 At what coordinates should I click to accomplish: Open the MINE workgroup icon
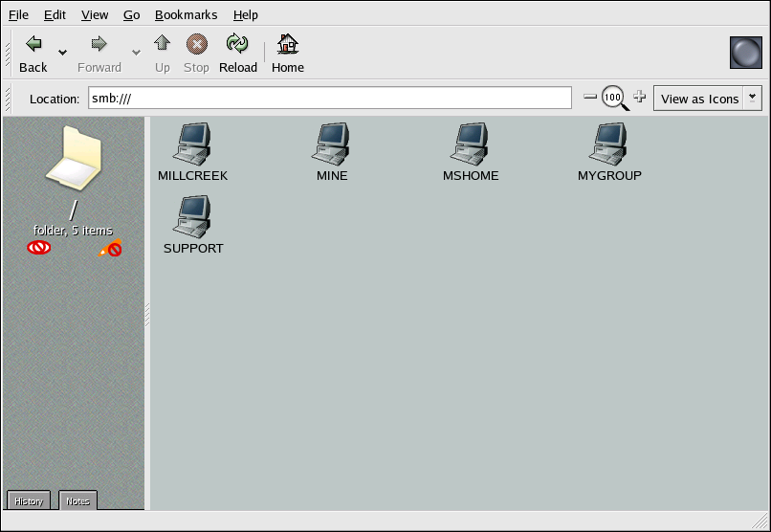[332, 145]
